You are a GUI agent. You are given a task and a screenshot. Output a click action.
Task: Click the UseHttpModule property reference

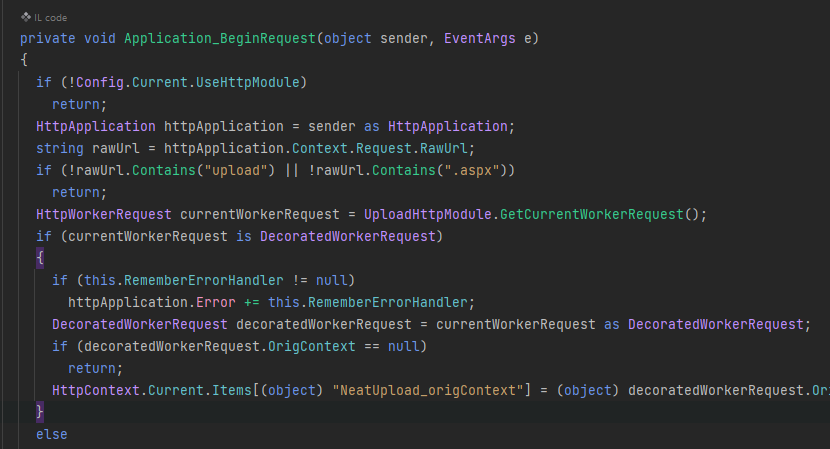[257, 82]
